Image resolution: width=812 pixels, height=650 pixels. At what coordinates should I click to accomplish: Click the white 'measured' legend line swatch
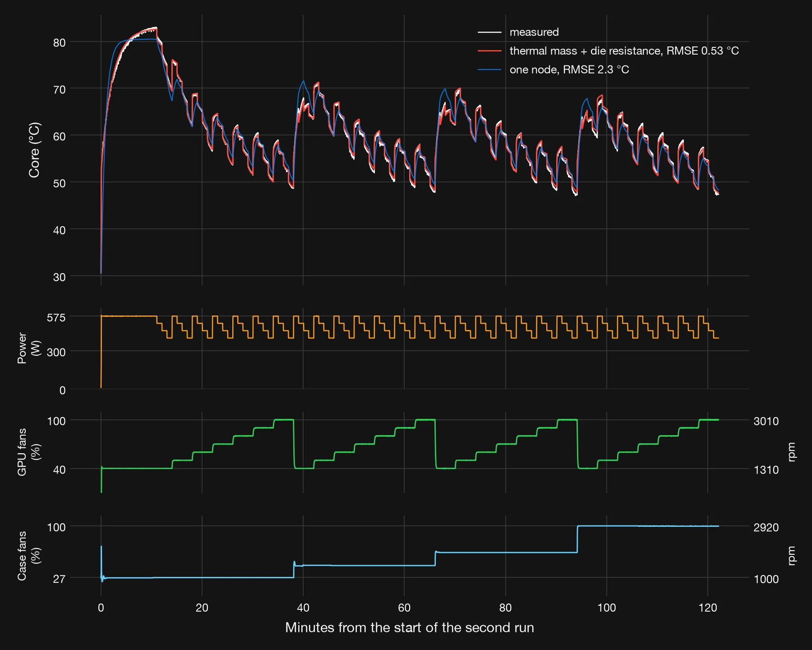[x=489, y=32]
